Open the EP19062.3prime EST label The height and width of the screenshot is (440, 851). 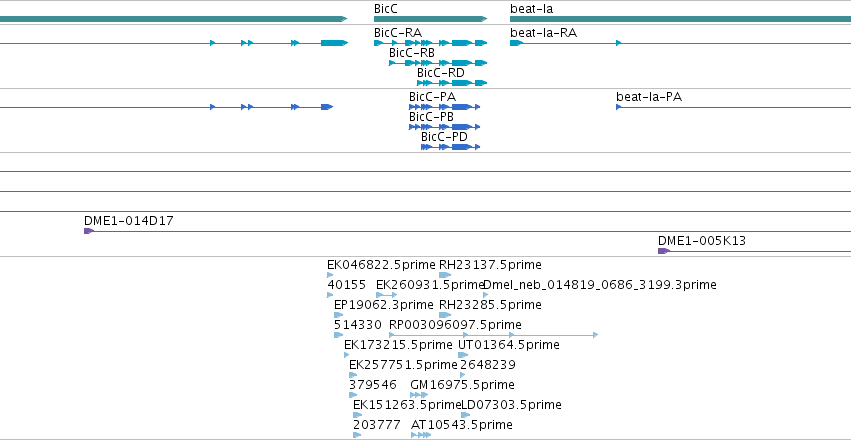(x=384, y=305)
